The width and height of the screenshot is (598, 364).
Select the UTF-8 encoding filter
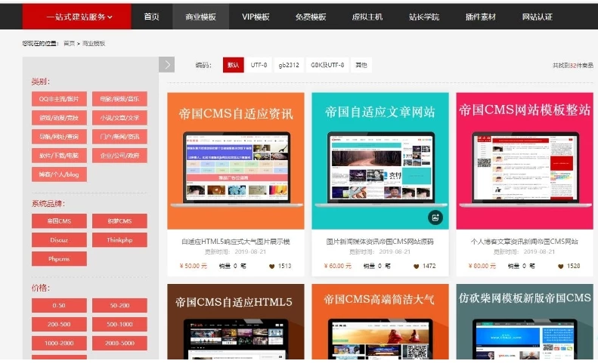pyautogui.click(x=259, y=66)
